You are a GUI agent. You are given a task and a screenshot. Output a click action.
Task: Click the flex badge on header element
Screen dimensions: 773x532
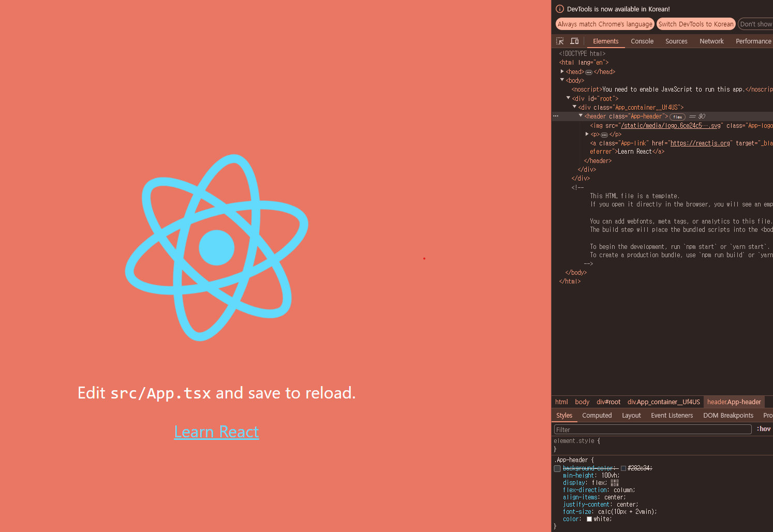[x=677, y=117]
